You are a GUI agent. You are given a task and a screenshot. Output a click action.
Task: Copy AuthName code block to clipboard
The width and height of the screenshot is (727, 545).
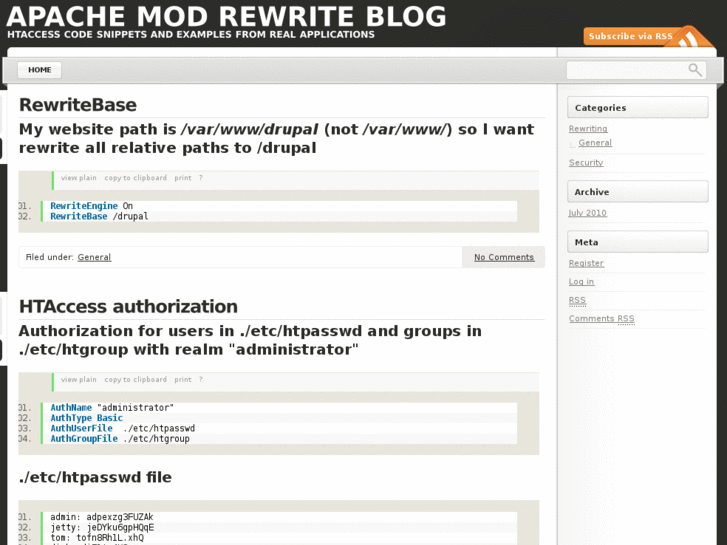[x=135, y=379]
